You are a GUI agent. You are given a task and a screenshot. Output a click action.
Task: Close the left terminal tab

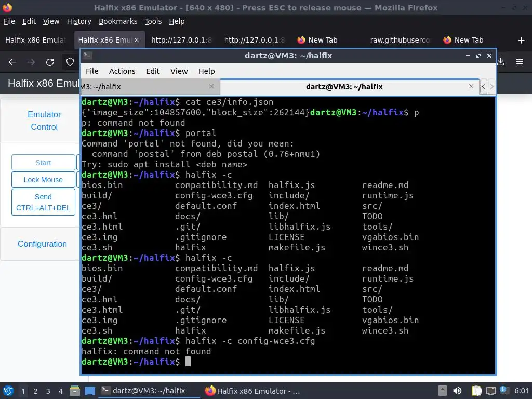tap(211, 87)
